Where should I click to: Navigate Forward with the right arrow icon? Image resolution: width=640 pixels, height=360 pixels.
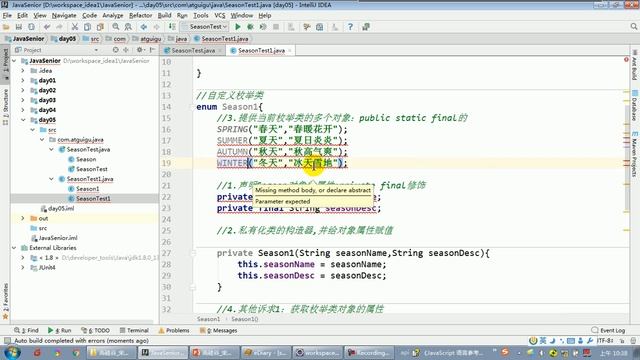point(156,27)
